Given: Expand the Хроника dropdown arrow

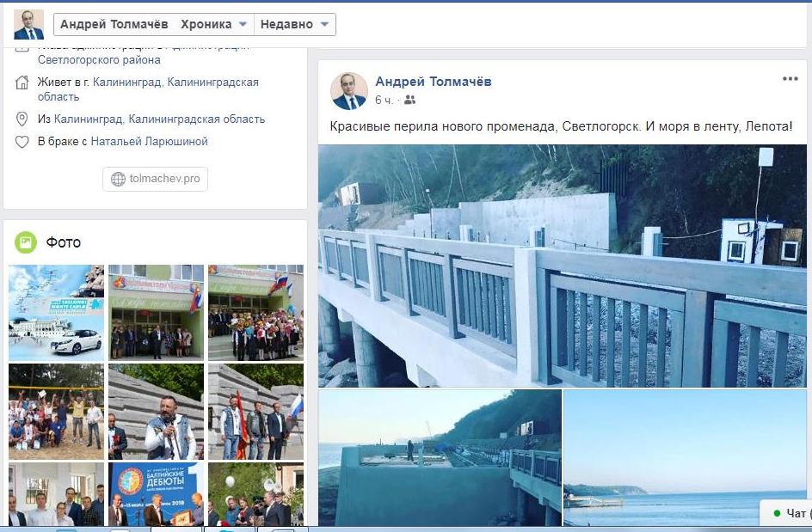Looking at the screenshot, I should point(243,24).
